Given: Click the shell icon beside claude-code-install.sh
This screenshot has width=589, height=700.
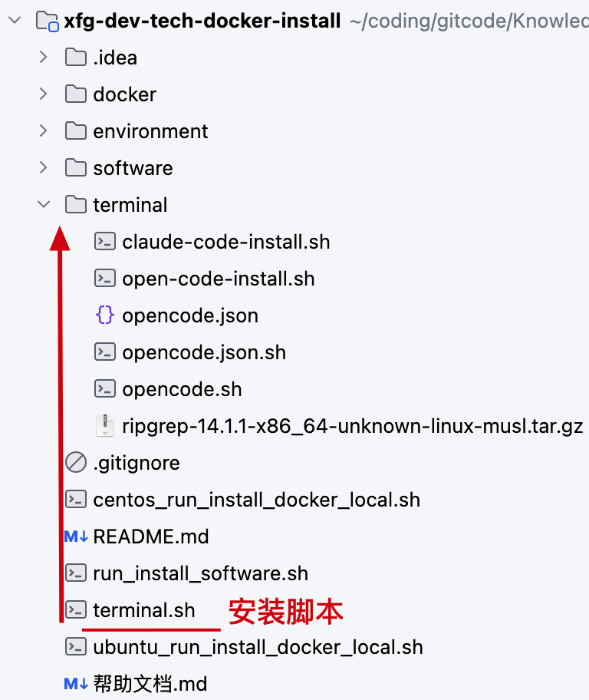Looking at the screenshot, I should (x=104, y=242).
